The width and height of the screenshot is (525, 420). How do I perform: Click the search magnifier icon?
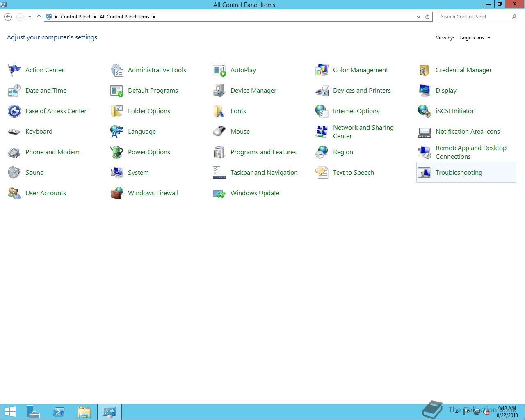pos(514,17)
